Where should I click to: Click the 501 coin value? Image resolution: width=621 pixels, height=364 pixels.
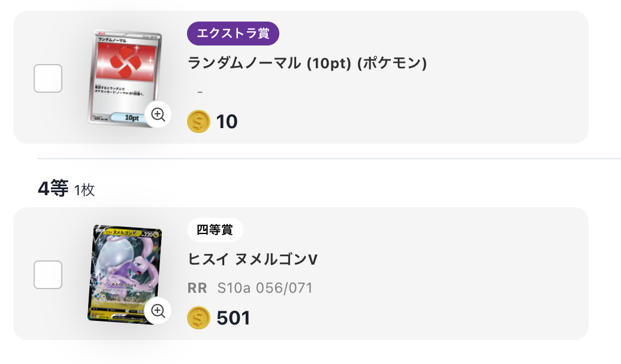coord(234,317)
